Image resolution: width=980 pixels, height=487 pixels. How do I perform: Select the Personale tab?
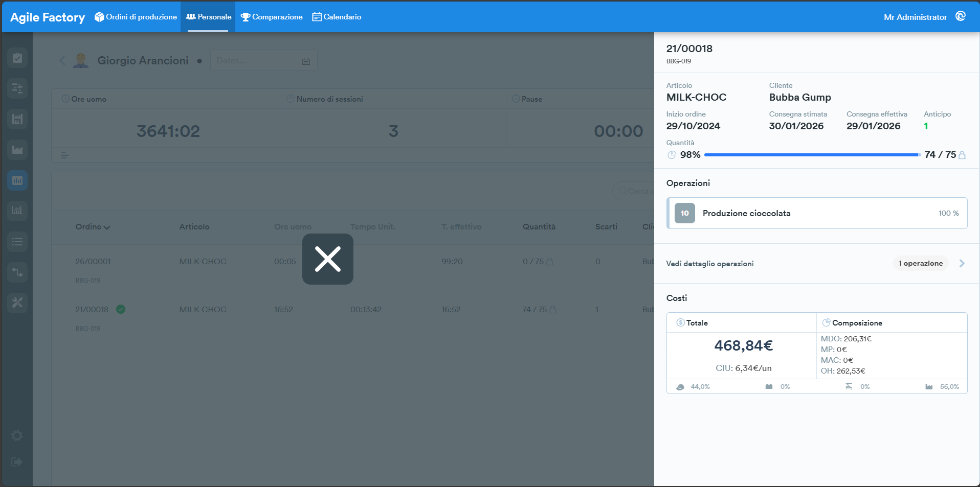[208, 17]
